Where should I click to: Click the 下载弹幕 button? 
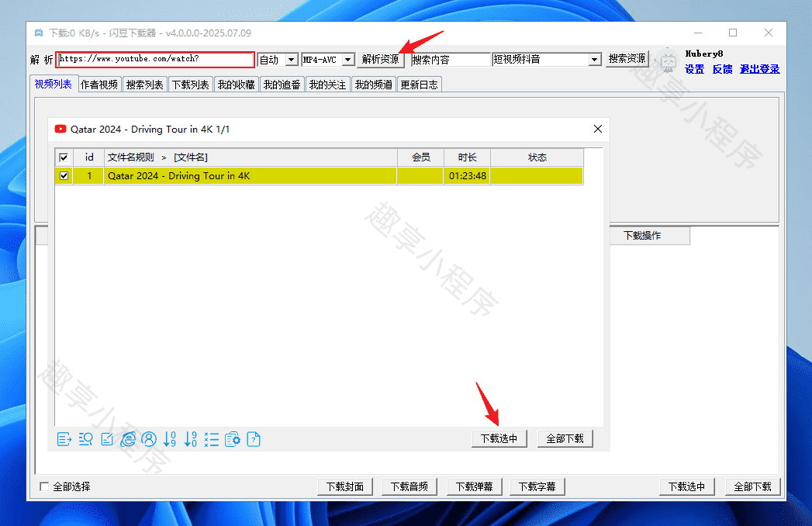(x=474, y=486)
